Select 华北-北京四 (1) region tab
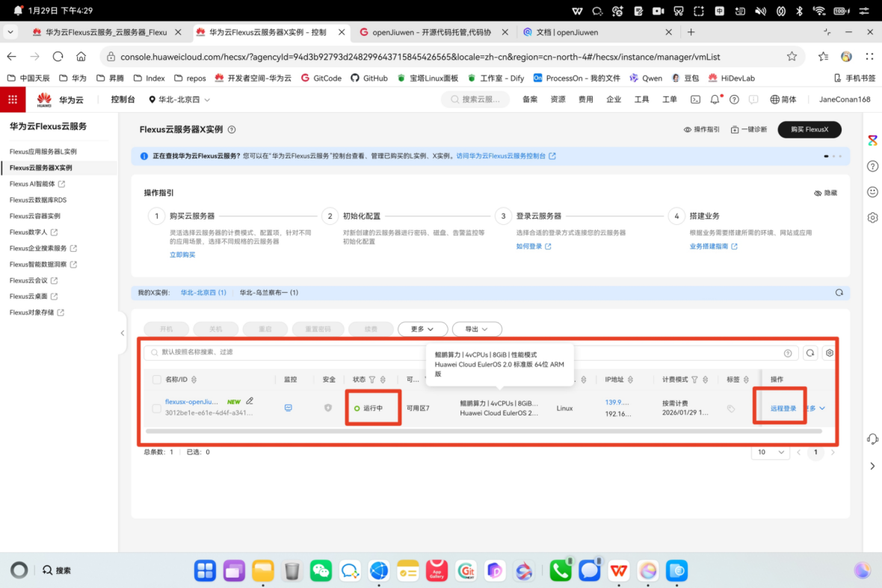The image size is (882, 588). [203, 292]
